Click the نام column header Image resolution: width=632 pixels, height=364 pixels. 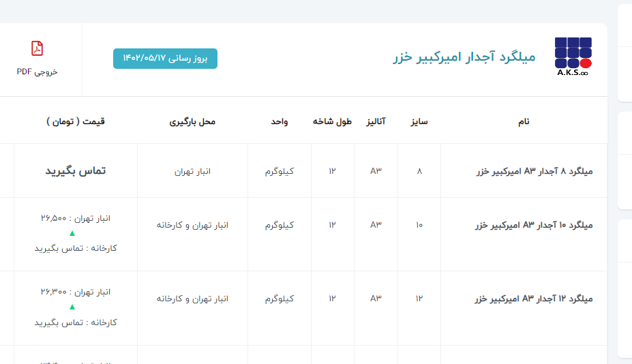(524, 121)
